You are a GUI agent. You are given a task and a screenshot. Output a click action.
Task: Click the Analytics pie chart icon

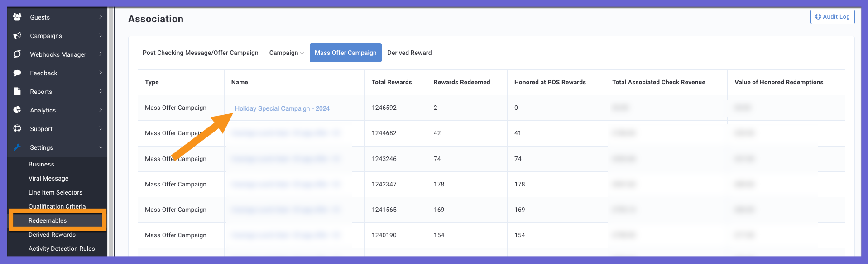tap(17, 110)
